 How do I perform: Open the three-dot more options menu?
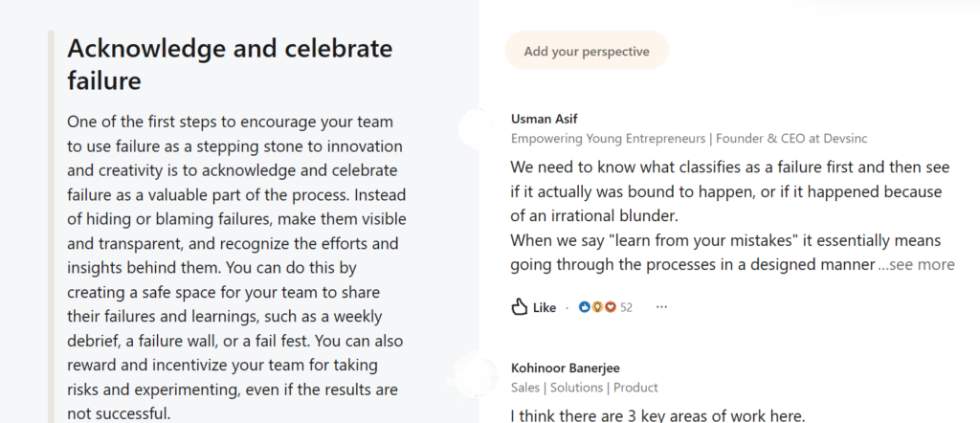coord(661,307)
